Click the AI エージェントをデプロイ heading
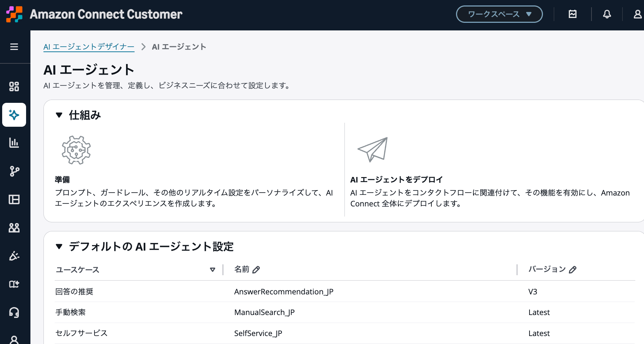 point(396,180)
